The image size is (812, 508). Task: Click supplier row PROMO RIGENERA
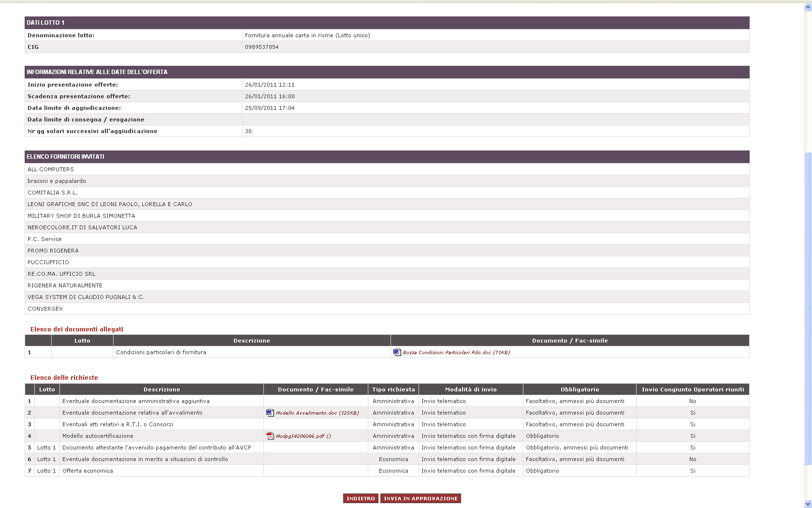point(387,251)
